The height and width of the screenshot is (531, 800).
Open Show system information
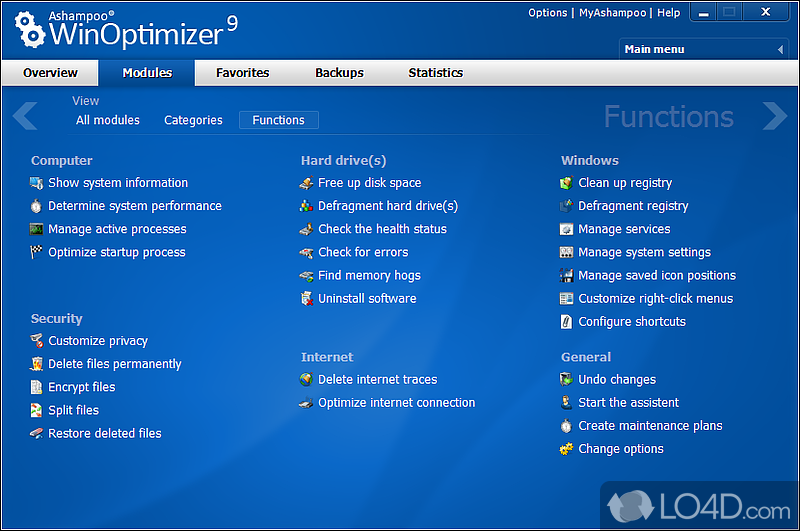coord(118,183)
